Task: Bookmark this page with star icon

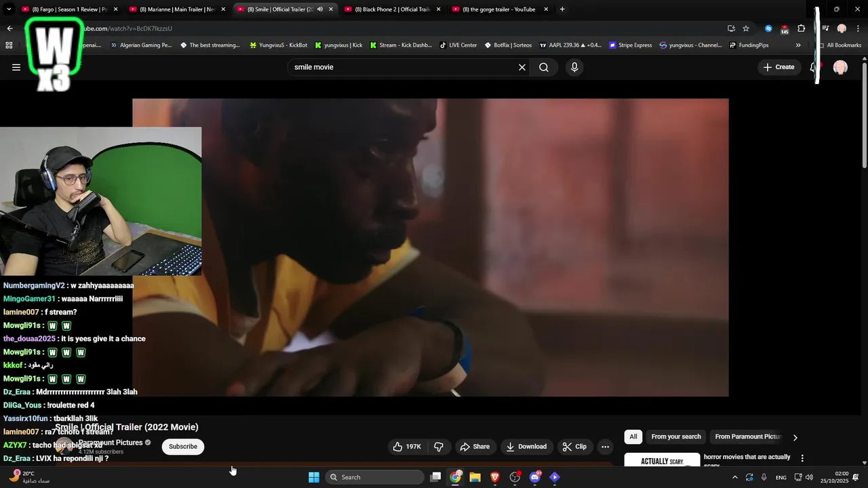Action: click(746, 28)
